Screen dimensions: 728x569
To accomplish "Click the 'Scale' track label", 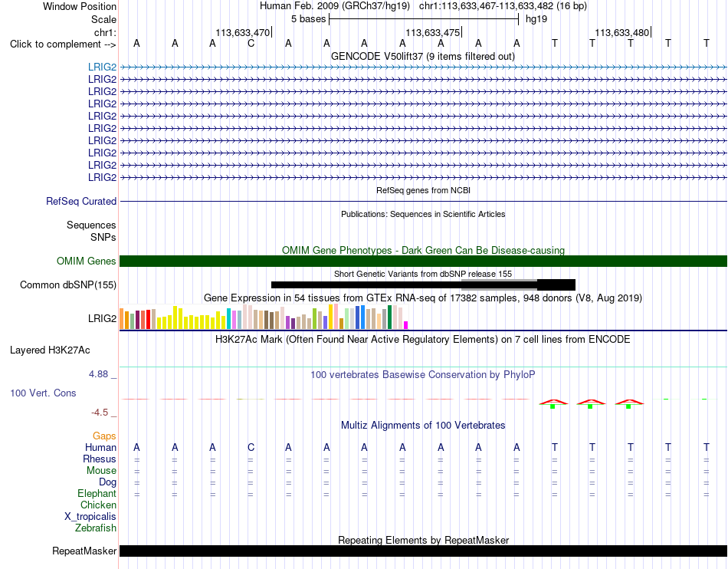I will pyautogui.click(x=103, y=19).
